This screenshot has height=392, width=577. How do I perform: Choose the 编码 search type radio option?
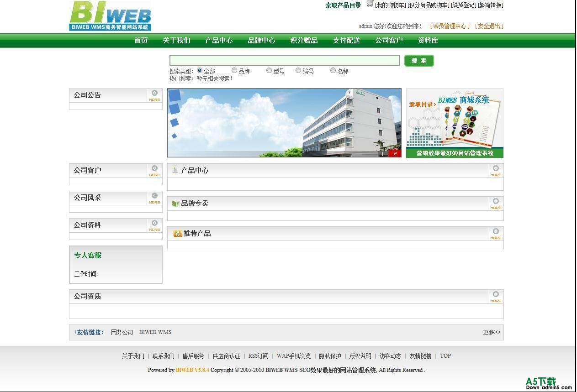[298, 71]
